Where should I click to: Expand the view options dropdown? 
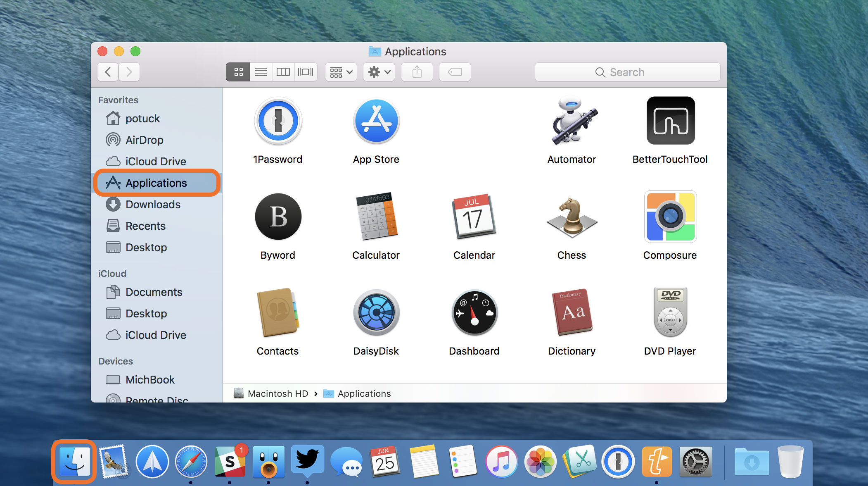click(339, 72)
